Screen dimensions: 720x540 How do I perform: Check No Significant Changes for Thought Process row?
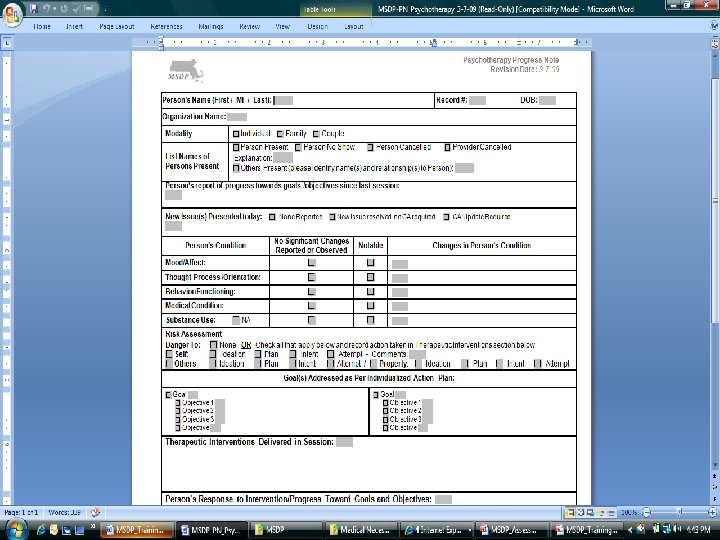click(311, 277)
